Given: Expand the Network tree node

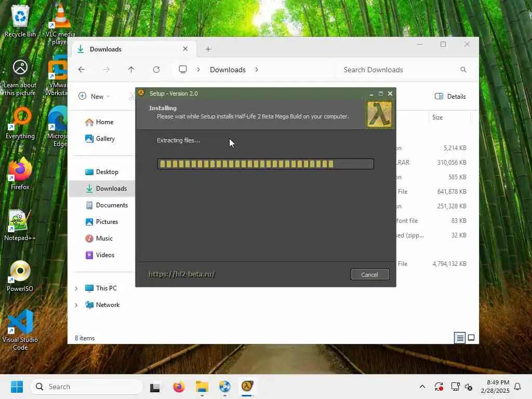Looking at the screenshot, I should tap(76, 305).
